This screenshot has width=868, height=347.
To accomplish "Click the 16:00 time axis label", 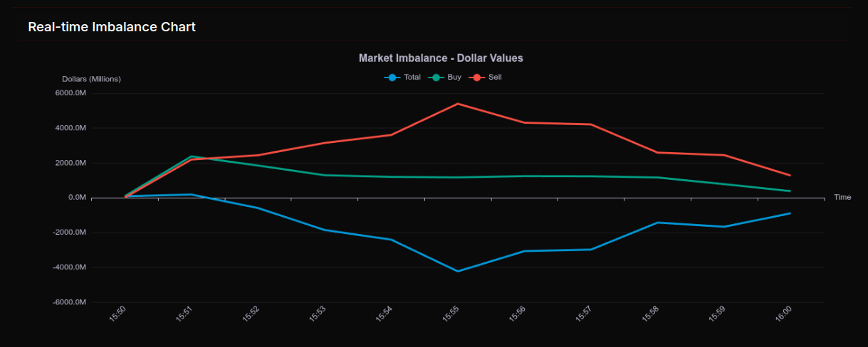I will coord(783,314).
